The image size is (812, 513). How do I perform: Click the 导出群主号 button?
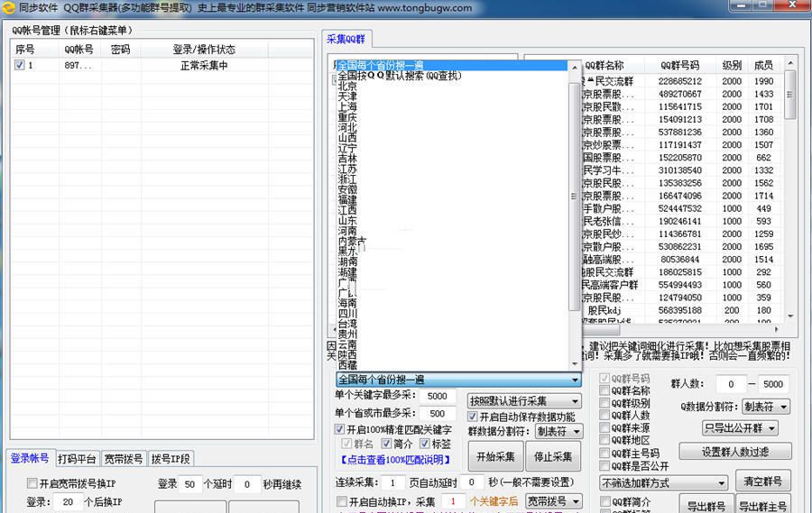pos(762,505)
